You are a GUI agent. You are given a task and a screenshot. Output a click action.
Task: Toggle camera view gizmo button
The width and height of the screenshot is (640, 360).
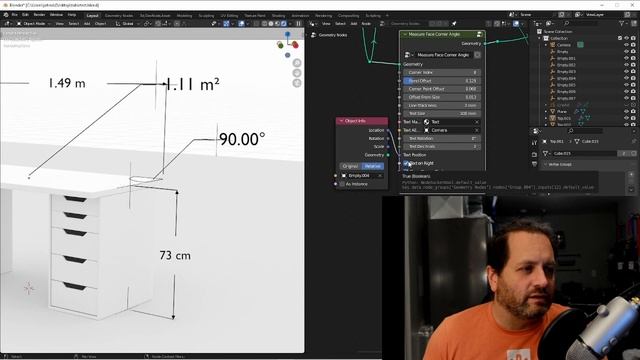(x=297, y=83)
